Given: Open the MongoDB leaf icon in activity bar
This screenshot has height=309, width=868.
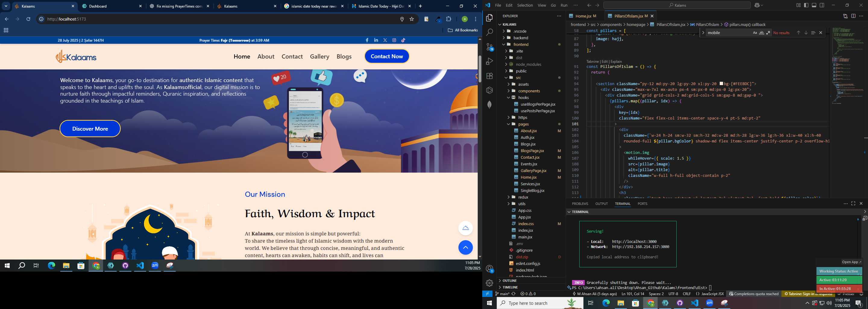Looking at the screenshot, I should pyautogui.click(x=489, y=105).
